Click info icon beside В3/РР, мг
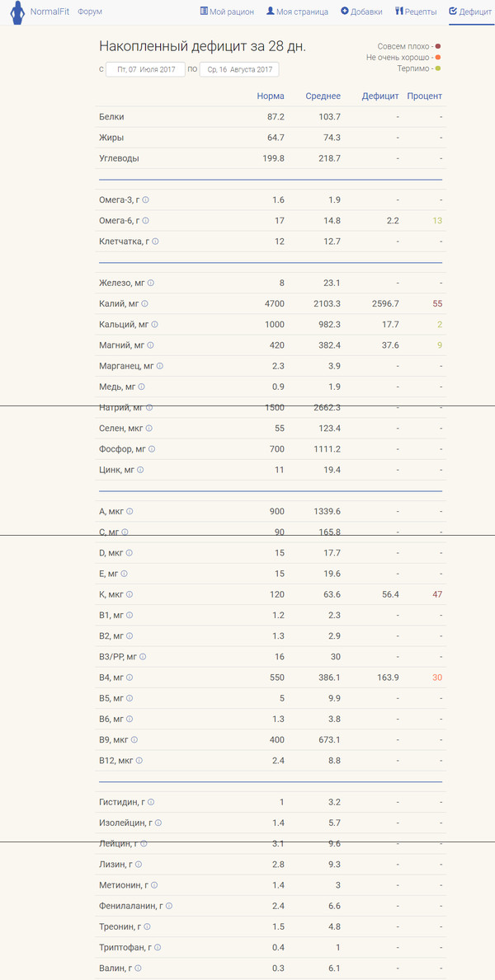495x980 pixels. coord(144,657)
